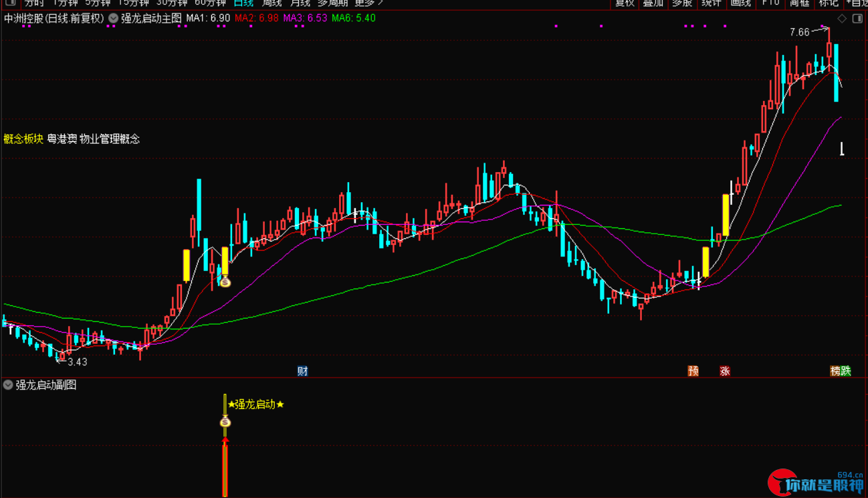Open the 财 financial marker
The image size is (868, 498).
click(x=303, y=371)
